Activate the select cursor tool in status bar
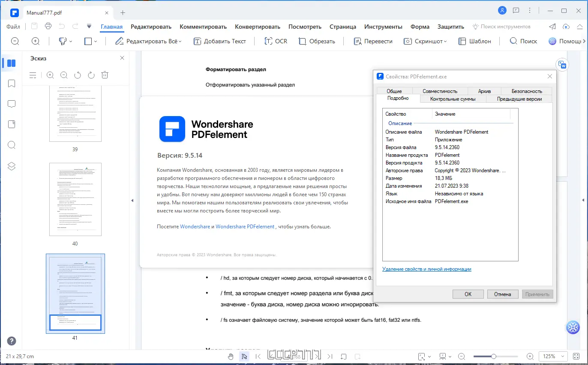This screenshot has width=588, height=365. pyautogui.click(x=244, y=356)
